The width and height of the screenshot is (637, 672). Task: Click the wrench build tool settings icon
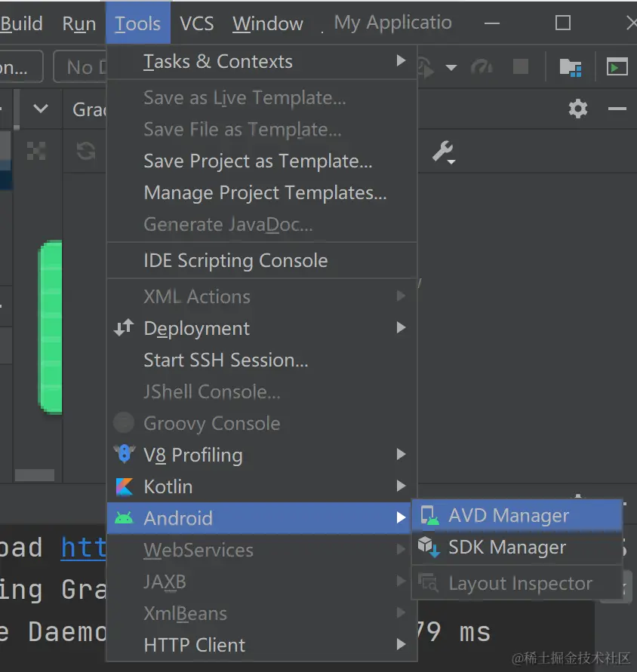444,152
